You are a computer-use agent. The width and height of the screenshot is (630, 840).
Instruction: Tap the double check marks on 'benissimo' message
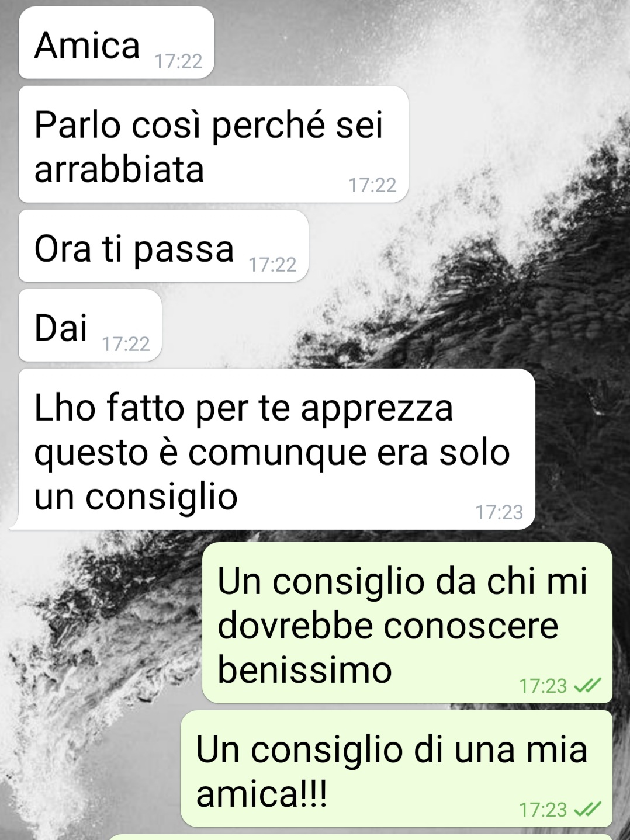click(x=587, y=685)
